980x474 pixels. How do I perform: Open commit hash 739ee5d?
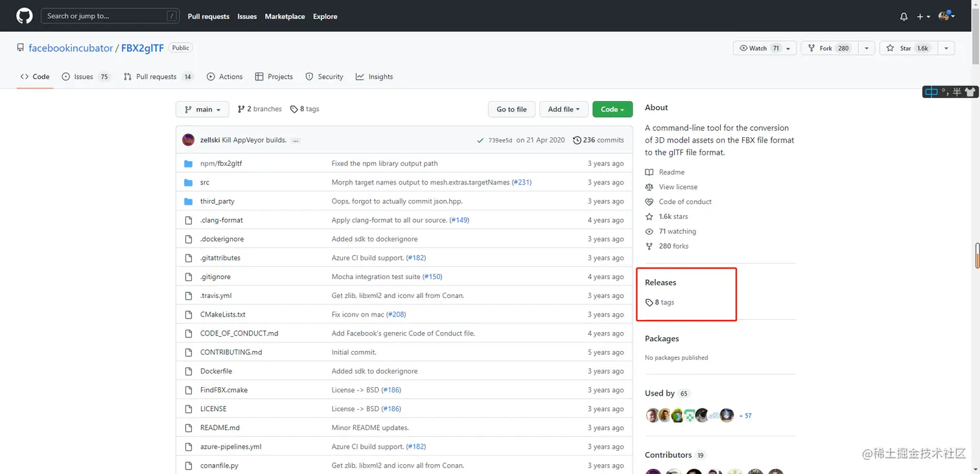coord(500,141)
